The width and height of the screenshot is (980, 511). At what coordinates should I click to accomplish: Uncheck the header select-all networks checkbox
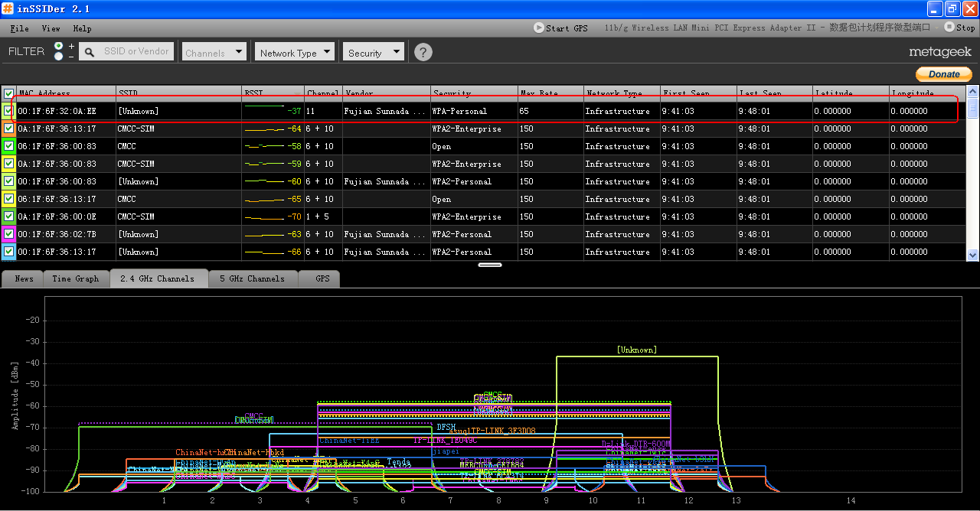click(x=8, y=93)
